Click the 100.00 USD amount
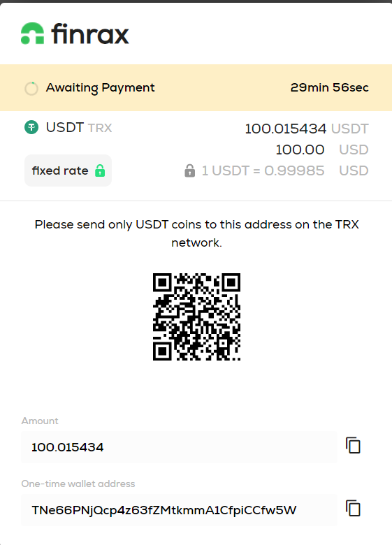 point(322,150)
